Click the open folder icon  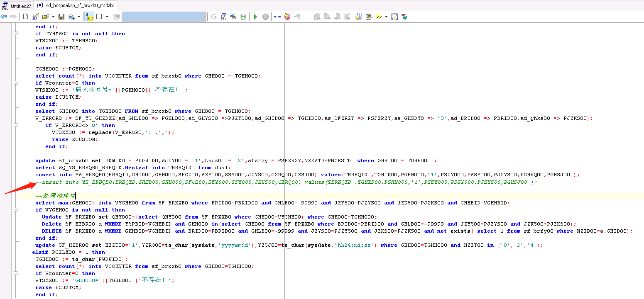(45, 17)
